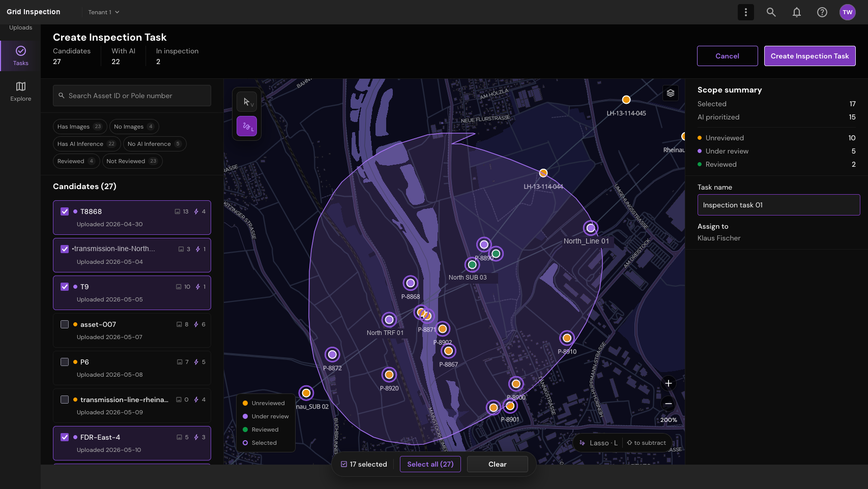The width and height of the screenshot is (868, 489).
Task: Go to Tasks in sidebar
Action: (x=21, y=56)
